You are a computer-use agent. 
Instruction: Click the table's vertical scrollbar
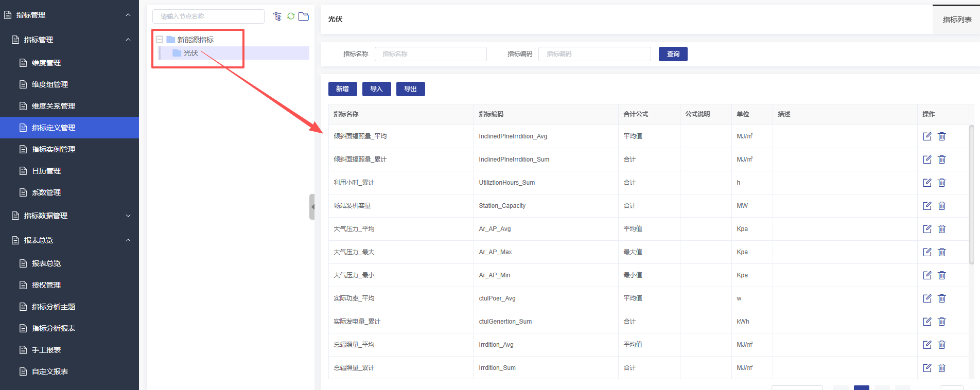coord(971,194)
